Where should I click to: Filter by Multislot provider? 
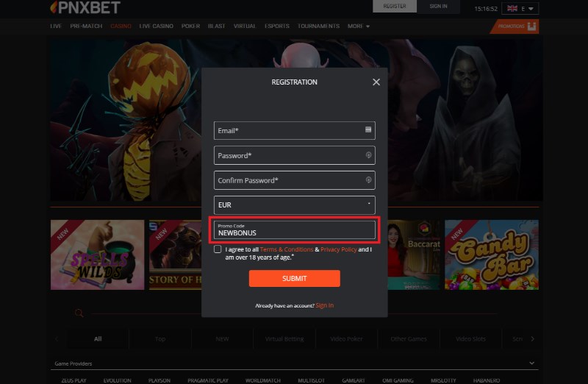pos(311,380)
